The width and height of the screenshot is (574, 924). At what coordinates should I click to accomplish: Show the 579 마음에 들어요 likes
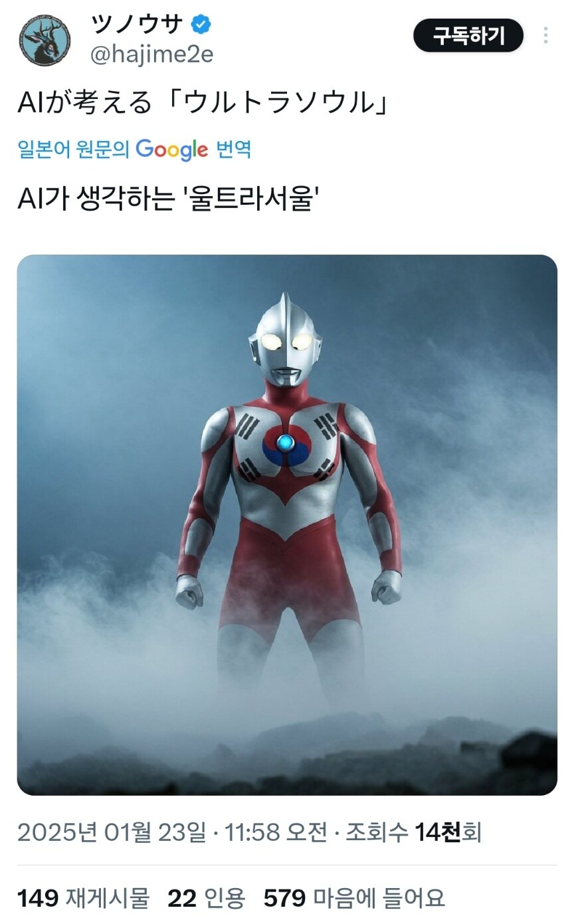pos(354,898)
